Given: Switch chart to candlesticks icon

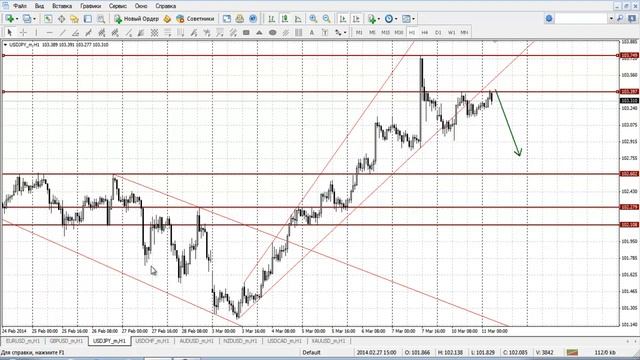Looking at the screenshot, I should coord(285,19).
